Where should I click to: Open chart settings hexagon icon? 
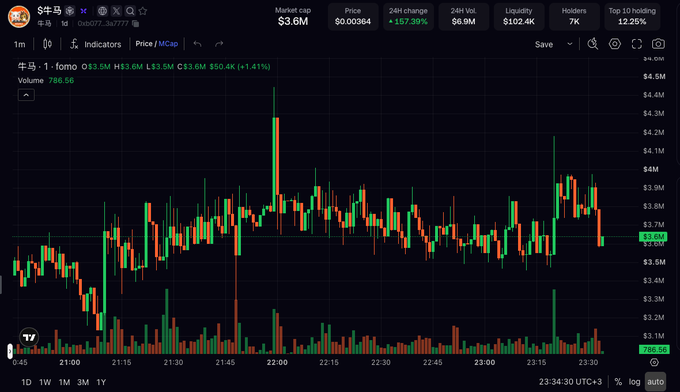[615, 44]
